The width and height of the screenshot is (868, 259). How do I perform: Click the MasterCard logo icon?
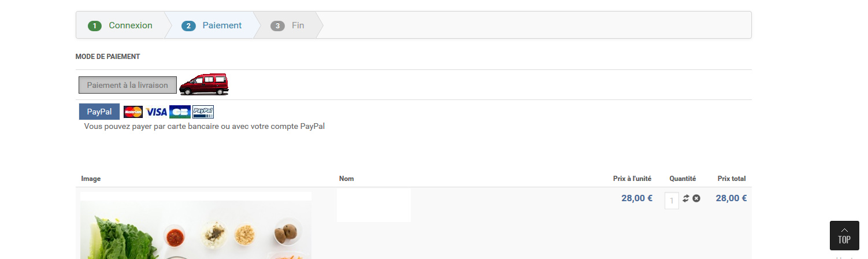tap(133, 112)
